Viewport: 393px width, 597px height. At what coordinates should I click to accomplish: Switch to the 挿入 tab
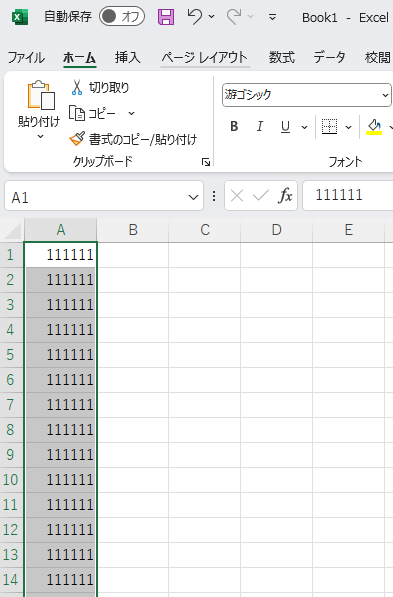pyautogui.click(x=128, y=57)
